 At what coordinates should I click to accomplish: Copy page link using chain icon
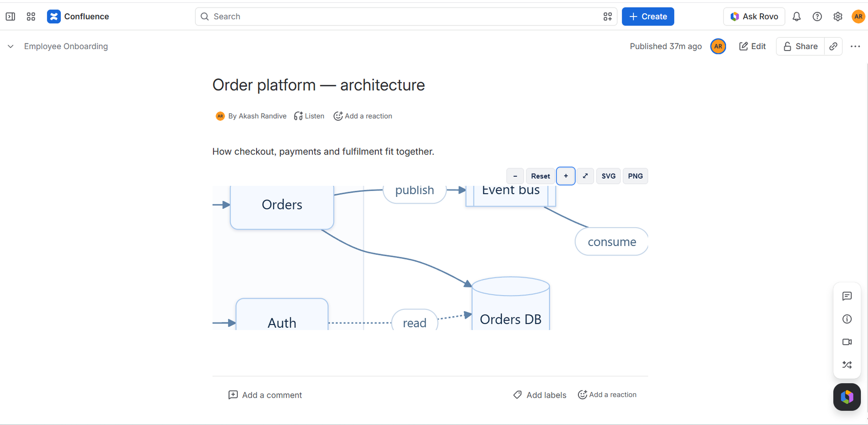click(834, 46)
